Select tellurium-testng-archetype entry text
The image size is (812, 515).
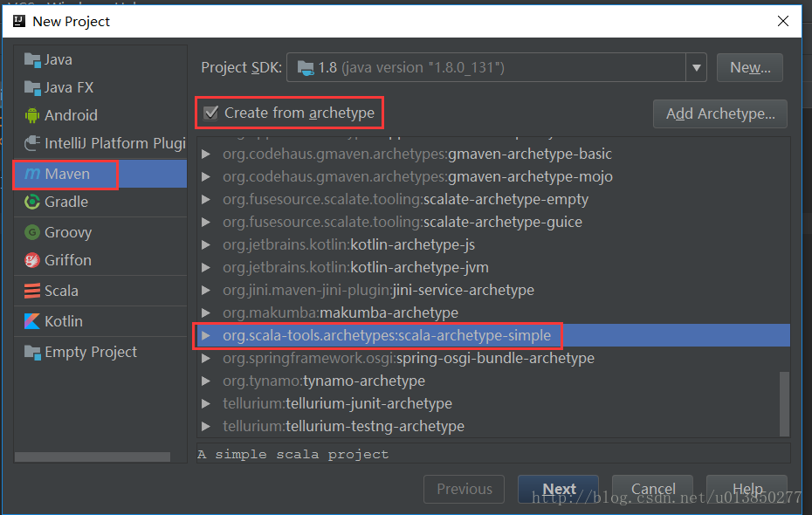point(343,427)
